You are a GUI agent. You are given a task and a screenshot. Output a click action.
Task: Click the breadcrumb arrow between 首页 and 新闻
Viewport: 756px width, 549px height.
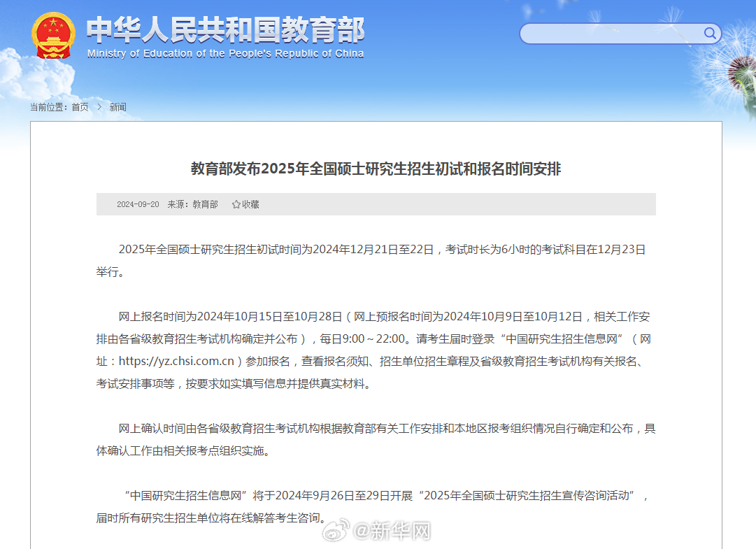[x=99, y=107]
